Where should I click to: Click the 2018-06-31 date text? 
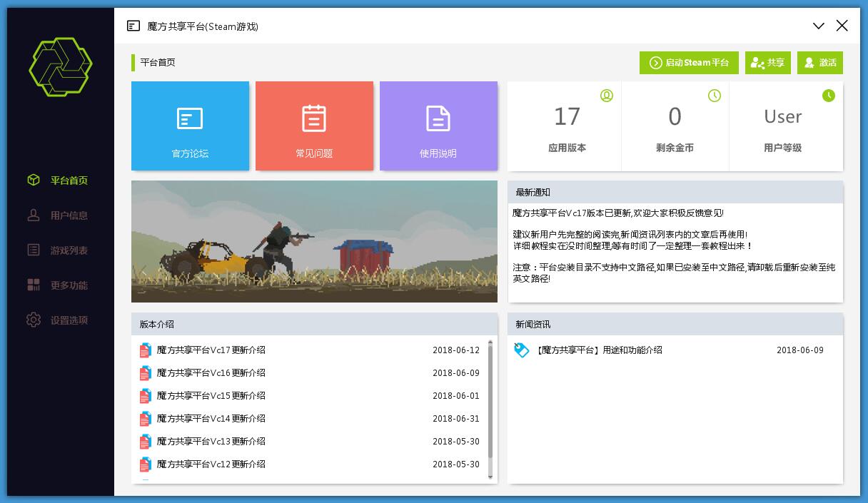coord(456,419)
